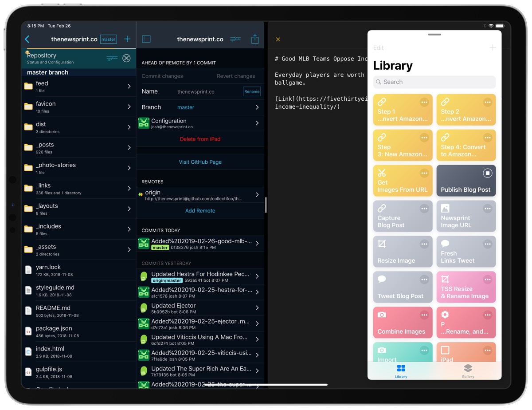Image resolution: width=532 pixels, height=410 pixels.
Task: Expand the _links folder chevron
Action: click(x=129, y=189)
